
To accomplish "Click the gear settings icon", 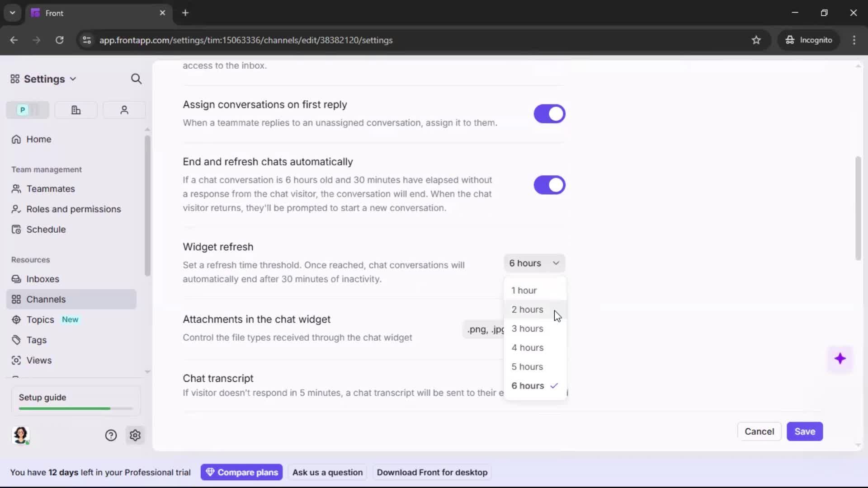I will pos(135,435).
